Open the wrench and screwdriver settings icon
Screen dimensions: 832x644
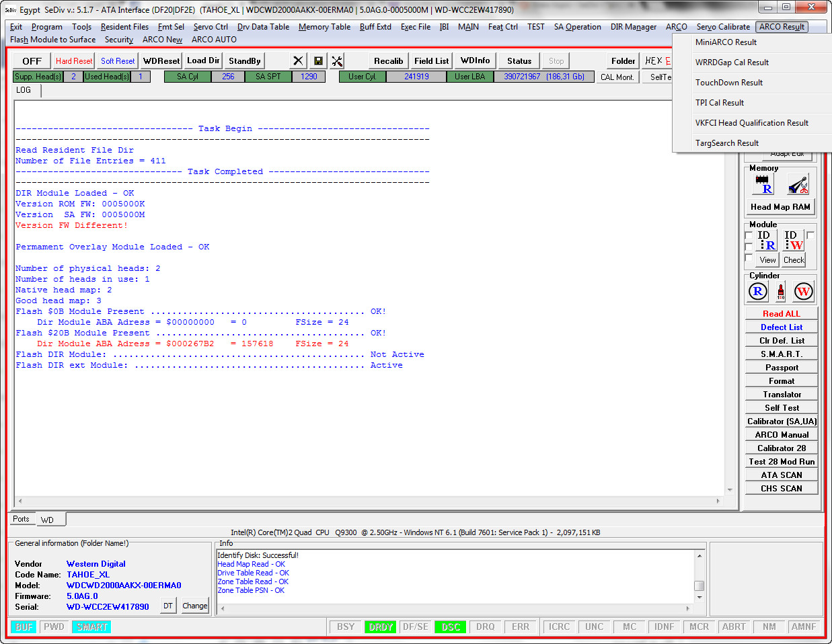coord(338,61)
